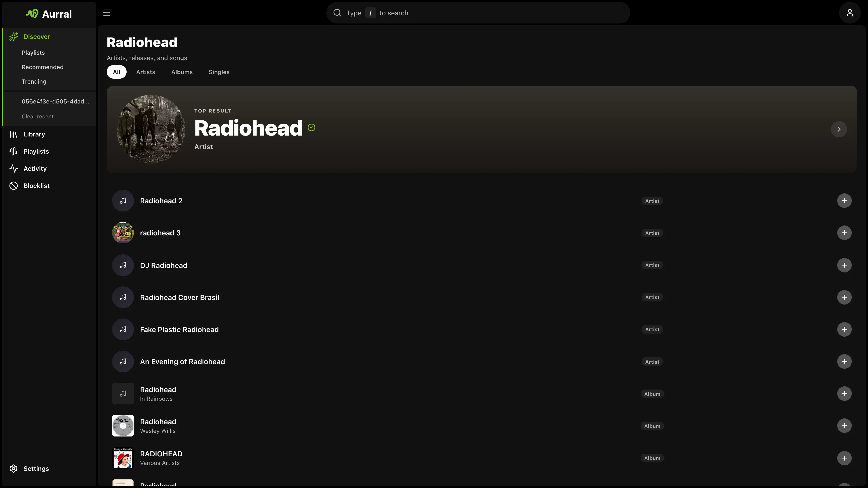Click the 'Fake Plastic Radiohead' name
The height and width of the screenshot is (488, 868).
point(179,330)
